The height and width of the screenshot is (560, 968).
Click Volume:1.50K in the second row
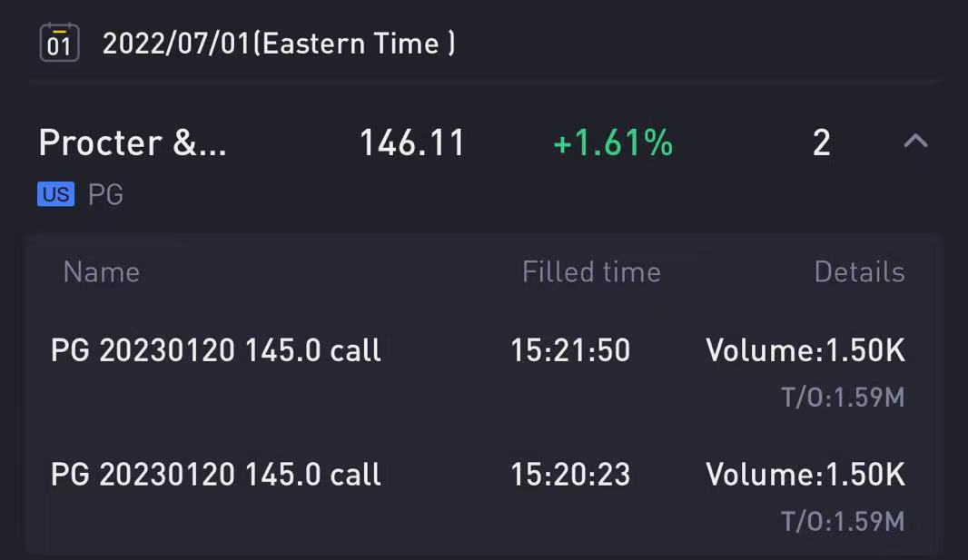805,475
